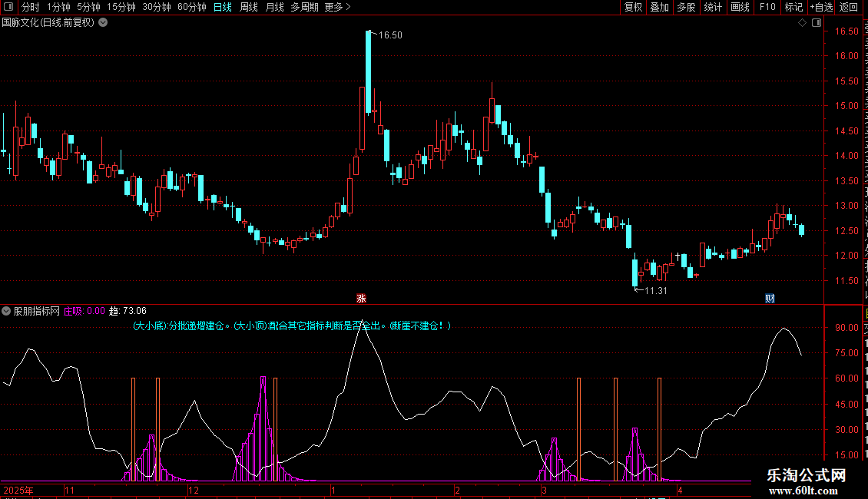Click the 标记 mark button
This screenshot has width=868, height=499.
[x=793, y=7]
